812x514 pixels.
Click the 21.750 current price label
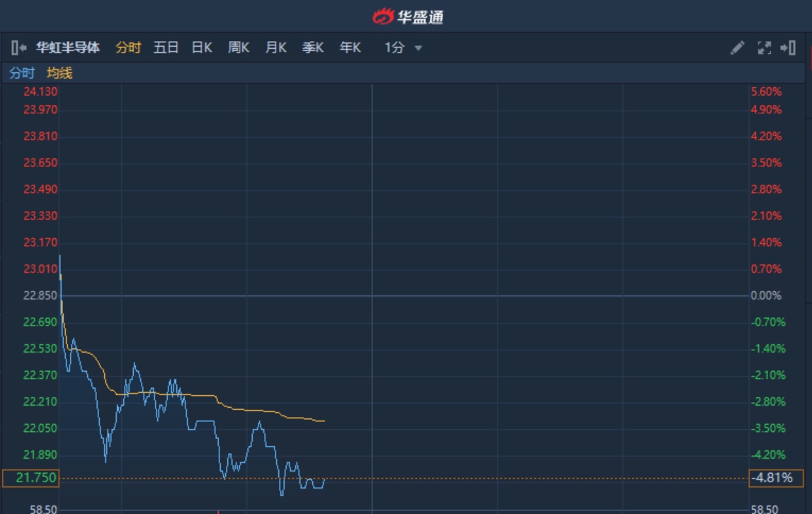30,479
